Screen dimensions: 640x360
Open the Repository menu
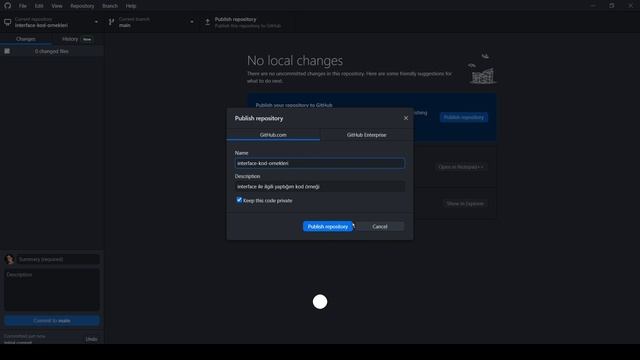82,6
